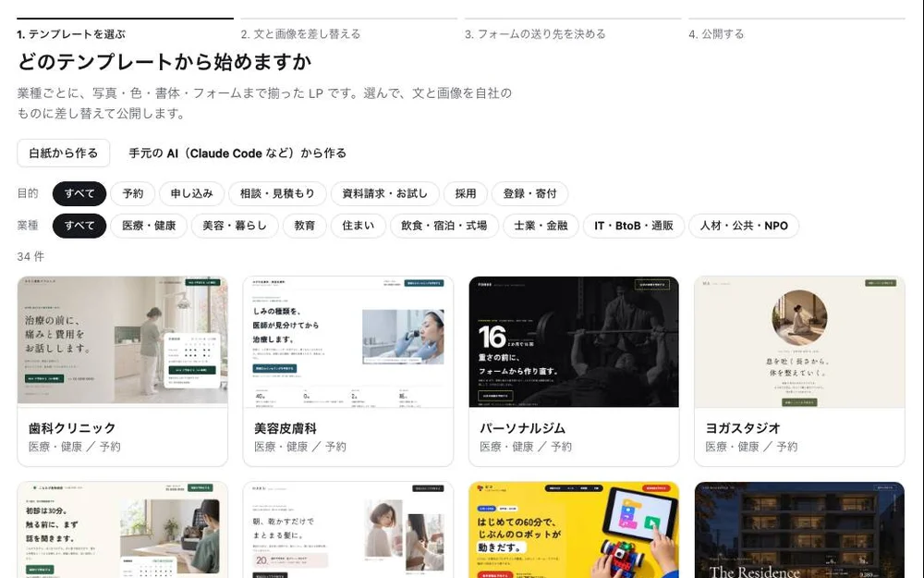Viewport: 924px width, 578px height.
Task: Click the heading どのテンプレートから始めますか
Action: [x=164, y=62]
